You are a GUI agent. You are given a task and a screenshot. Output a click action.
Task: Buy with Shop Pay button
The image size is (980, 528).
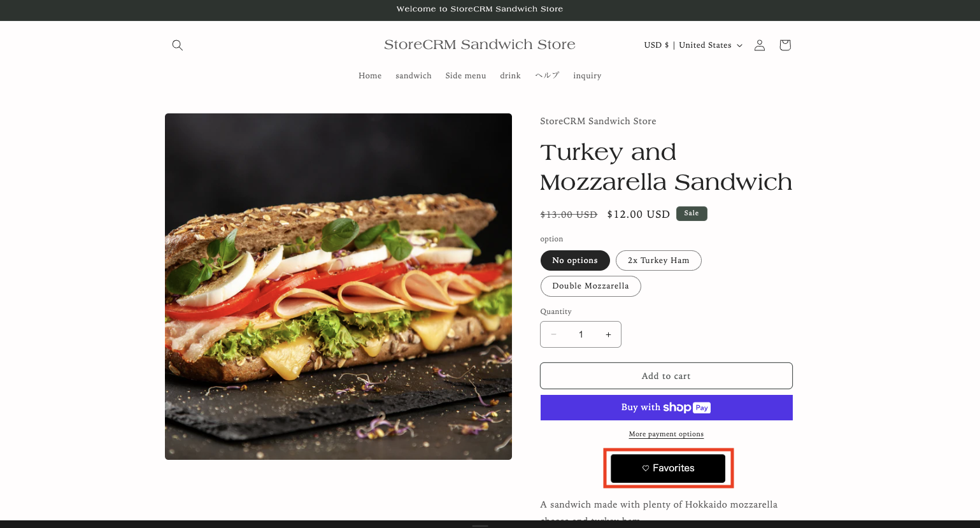(666, 408)
